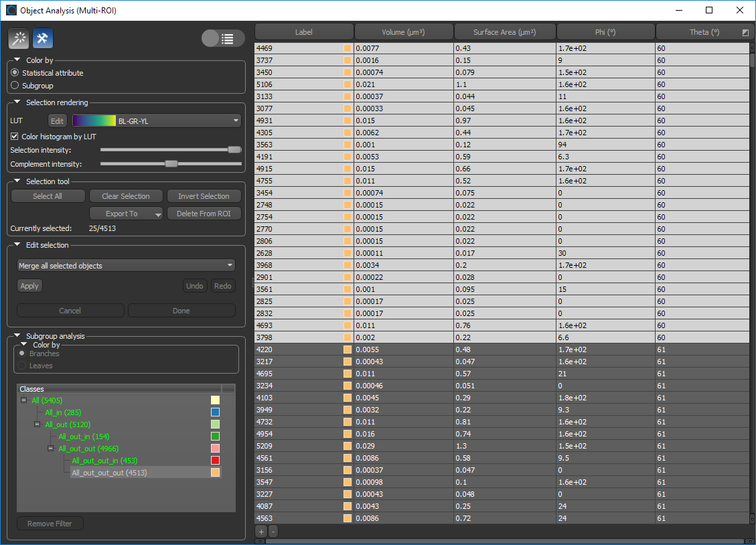
Task: Click the blue color box for All_in
Action: coord(215,412)
